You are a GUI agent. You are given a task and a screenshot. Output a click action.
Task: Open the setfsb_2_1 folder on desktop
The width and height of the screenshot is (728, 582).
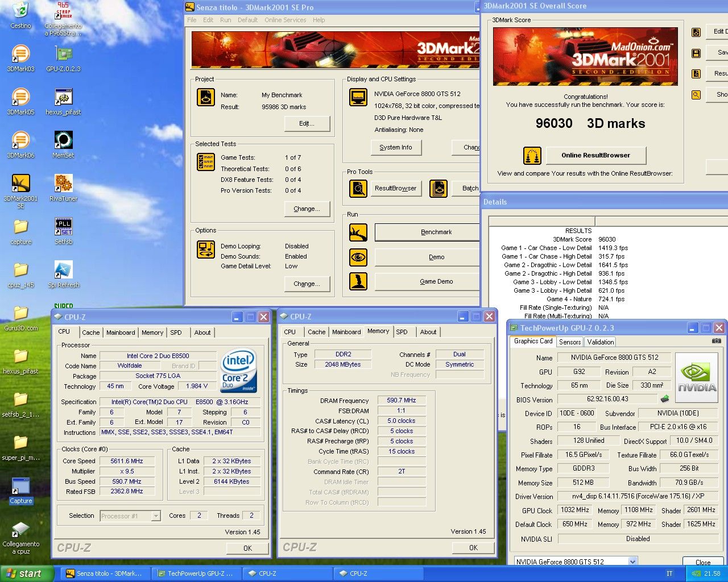click(20, 404)
